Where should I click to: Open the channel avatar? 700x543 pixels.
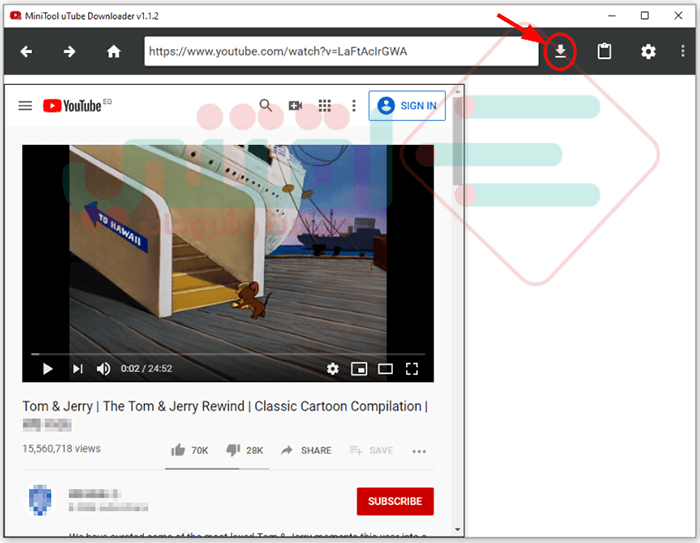coord(40,500)
